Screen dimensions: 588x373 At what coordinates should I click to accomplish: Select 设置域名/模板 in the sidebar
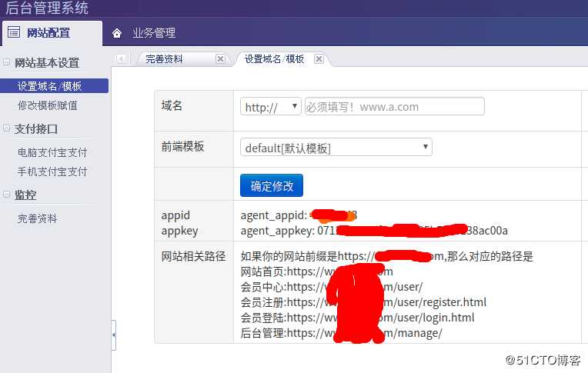pos(54,86)
